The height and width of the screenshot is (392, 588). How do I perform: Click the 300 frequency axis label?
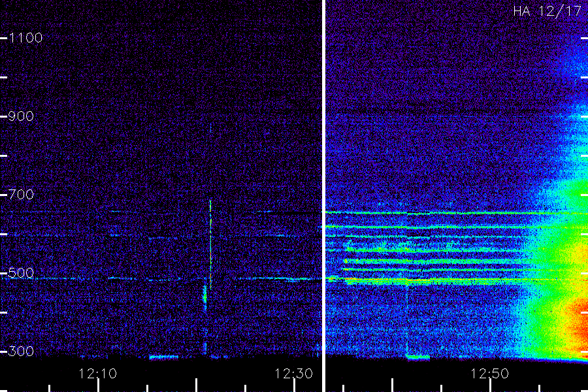click(21, 351)
